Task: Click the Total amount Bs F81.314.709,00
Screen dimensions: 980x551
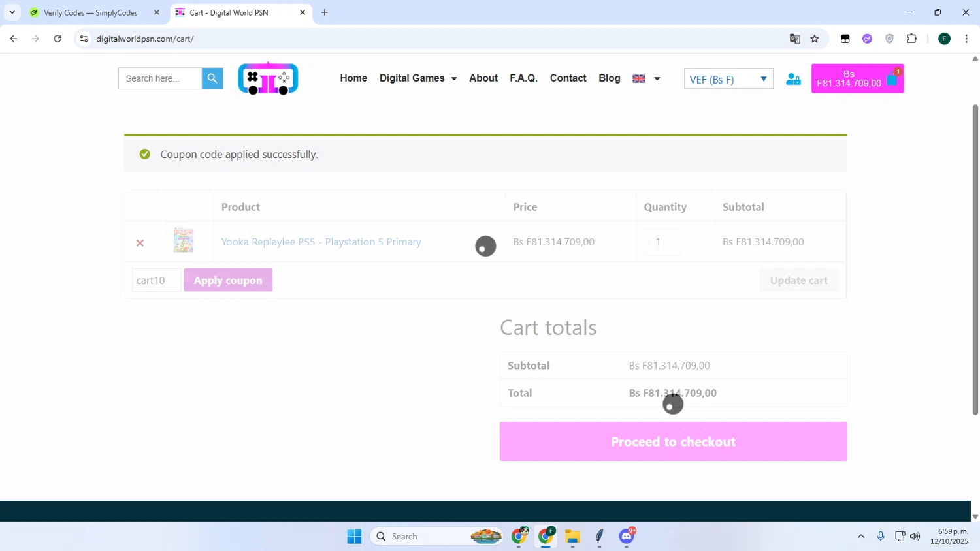Action: [x=673, y=393]
